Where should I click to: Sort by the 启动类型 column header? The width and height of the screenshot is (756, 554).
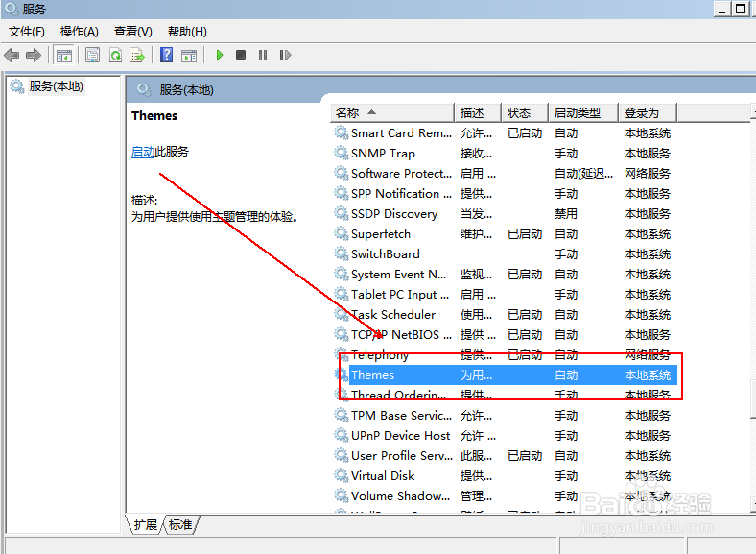[x=583, y=113]
